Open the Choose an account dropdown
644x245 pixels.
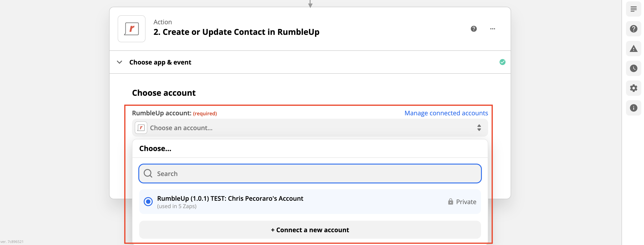click(x=310, y=128)
